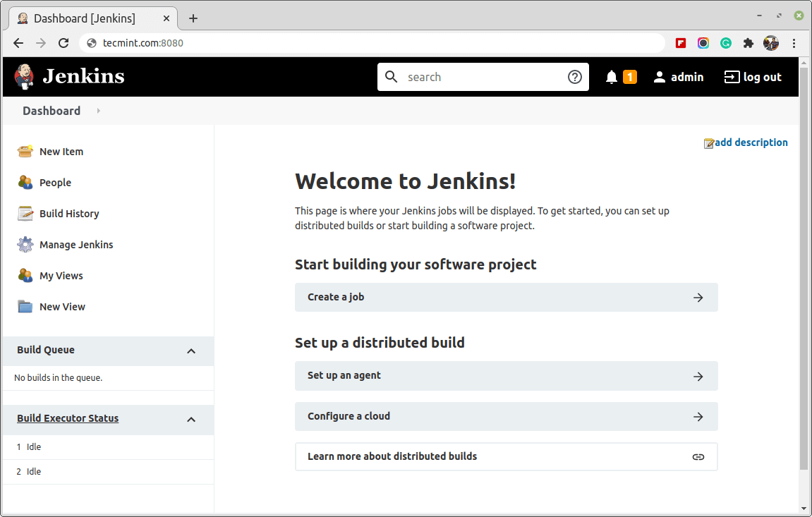This screenshot has height=517, width=812.
Task: Open Manage Jenkins from the sidebar
Action: click(x=76, y=245)
